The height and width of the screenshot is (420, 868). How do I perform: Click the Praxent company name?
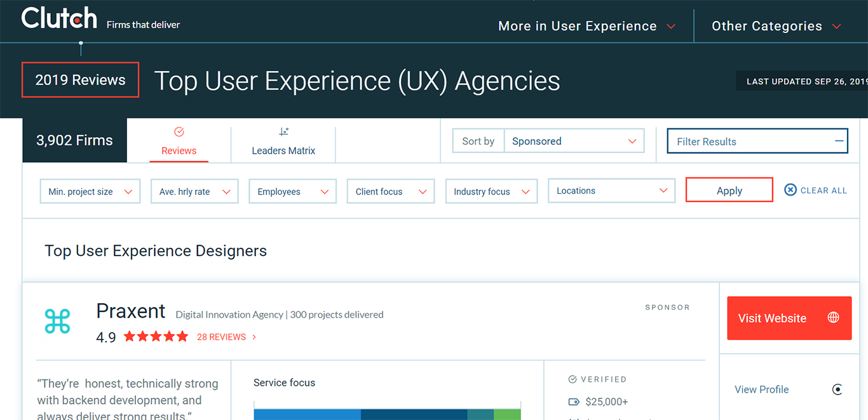131,311
